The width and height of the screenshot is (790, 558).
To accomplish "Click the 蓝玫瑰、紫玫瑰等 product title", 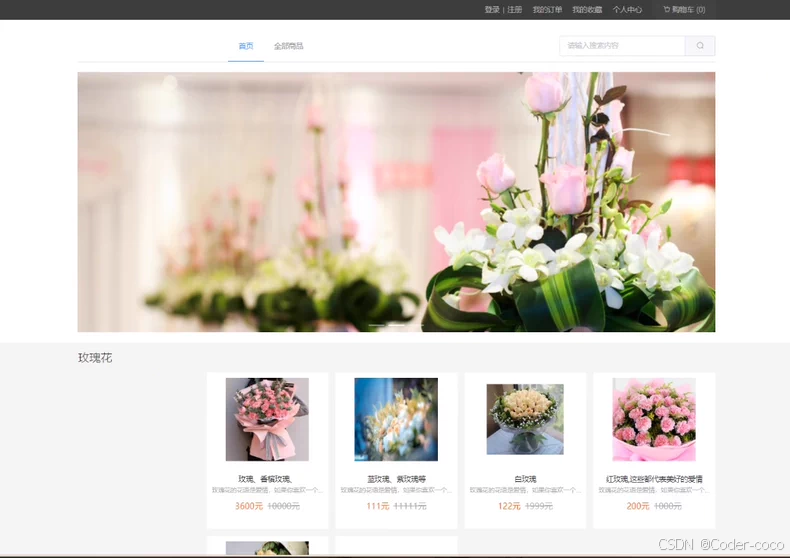I will pos(397,478).
